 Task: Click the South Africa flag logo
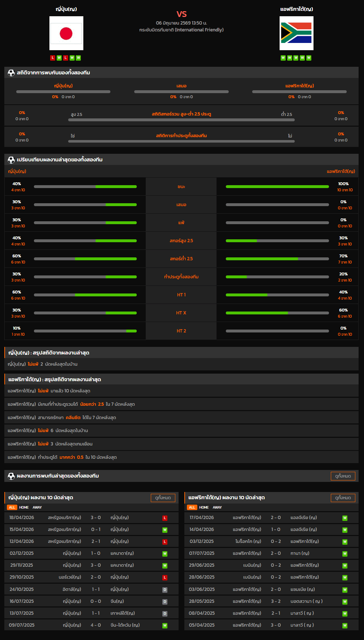pos(297,33)
